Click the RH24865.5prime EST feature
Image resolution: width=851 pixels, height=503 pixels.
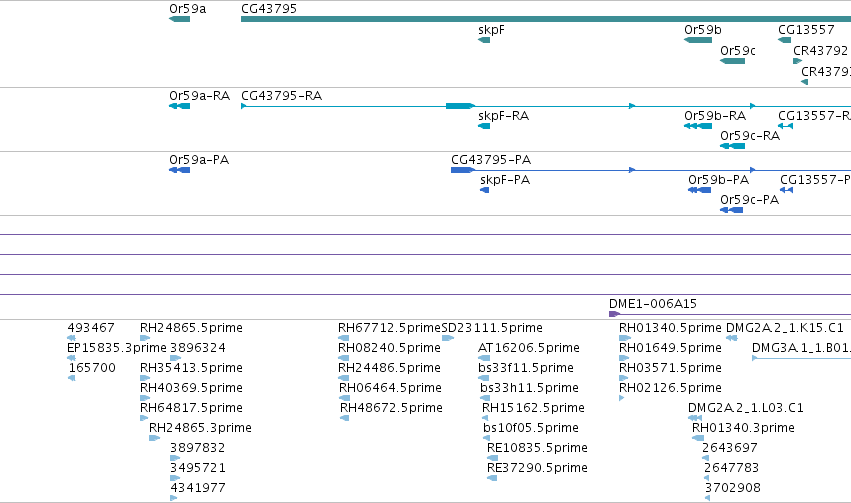click(x=145, y=338)
